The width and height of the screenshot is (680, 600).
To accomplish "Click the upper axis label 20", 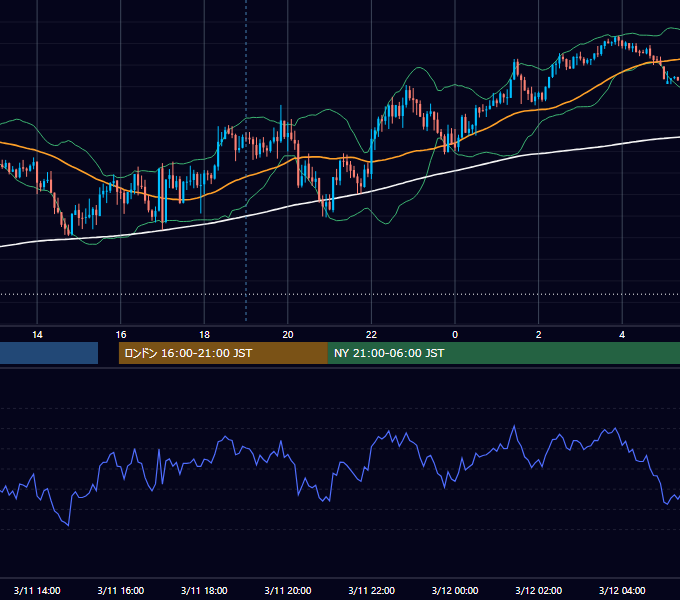I will pos(288,335).
